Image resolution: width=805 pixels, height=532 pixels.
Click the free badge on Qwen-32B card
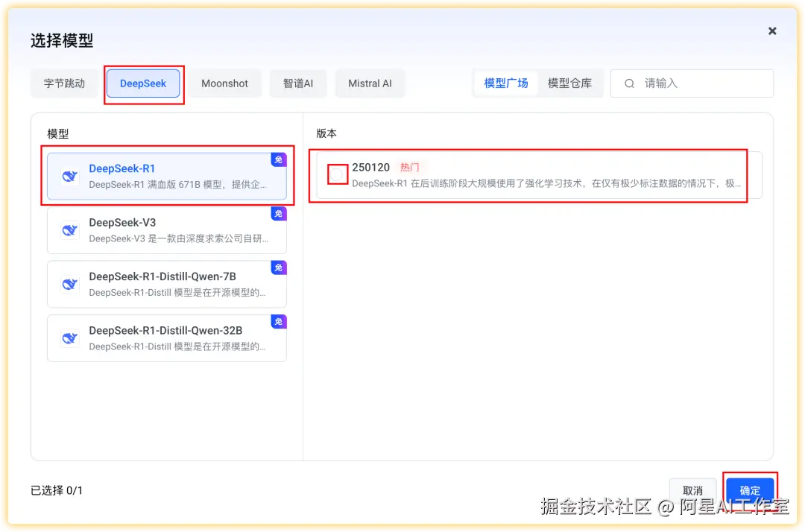[278, 322]
